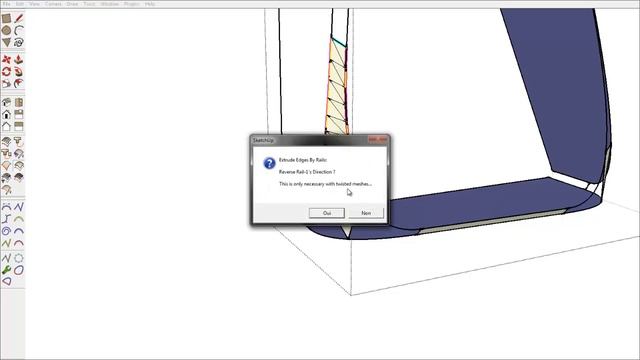Click the oval closed curve tool icon

[x=19, y=270]
